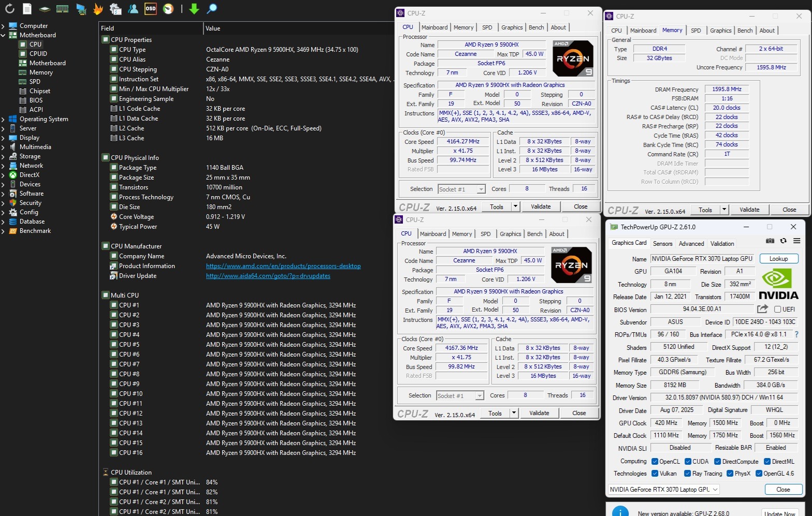812x516 pixels.
Task: Open the GPU-Z hamburger menu icon
Action: point(797,241)
